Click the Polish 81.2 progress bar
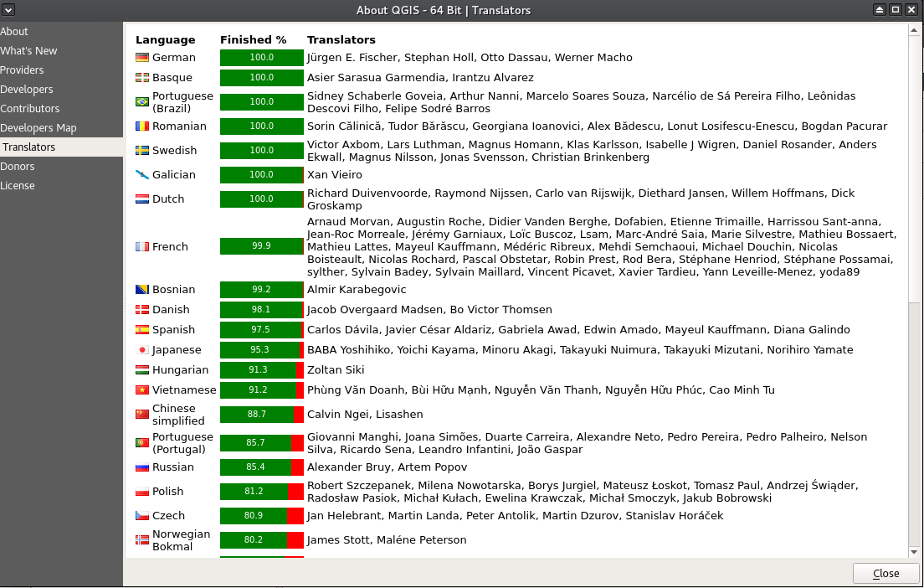 261,492
